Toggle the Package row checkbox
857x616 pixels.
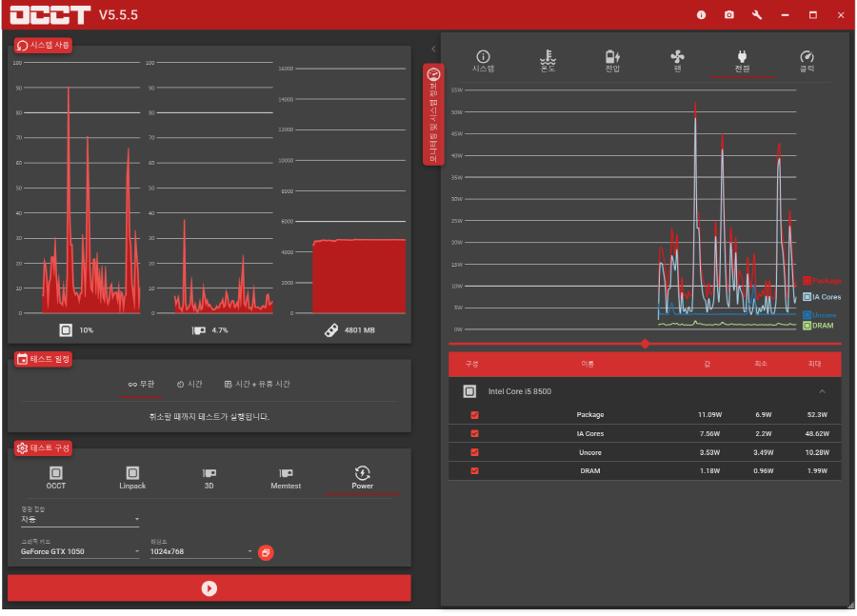click(x=474, y=415)
